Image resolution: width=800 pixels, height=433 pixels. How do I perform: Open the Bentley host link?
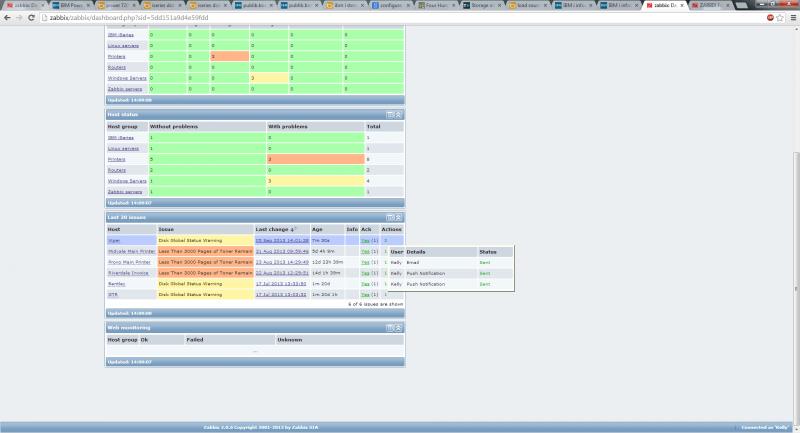(116, 284)
